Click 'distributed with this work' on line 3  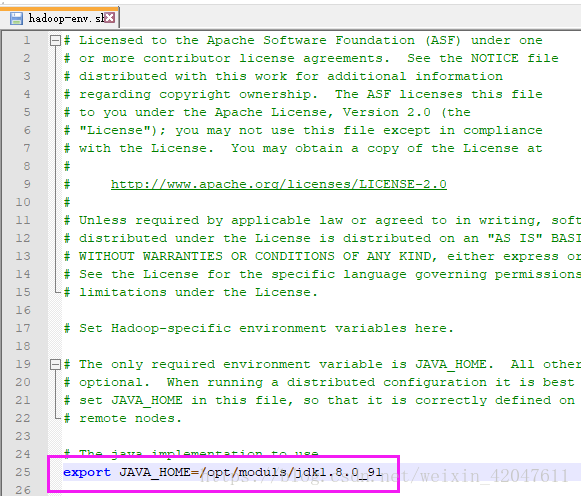click(x=183, y=76)
